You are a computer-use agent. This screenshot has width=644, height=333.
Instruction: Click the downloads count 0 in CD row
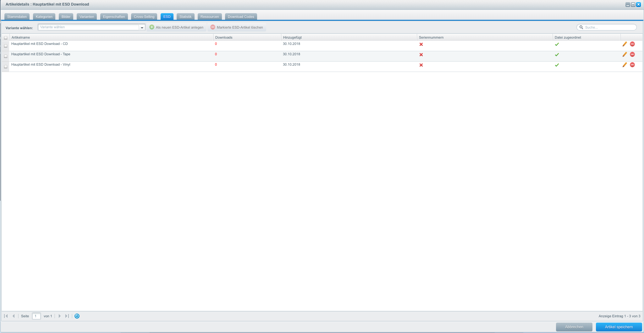[x=216, y=44]
